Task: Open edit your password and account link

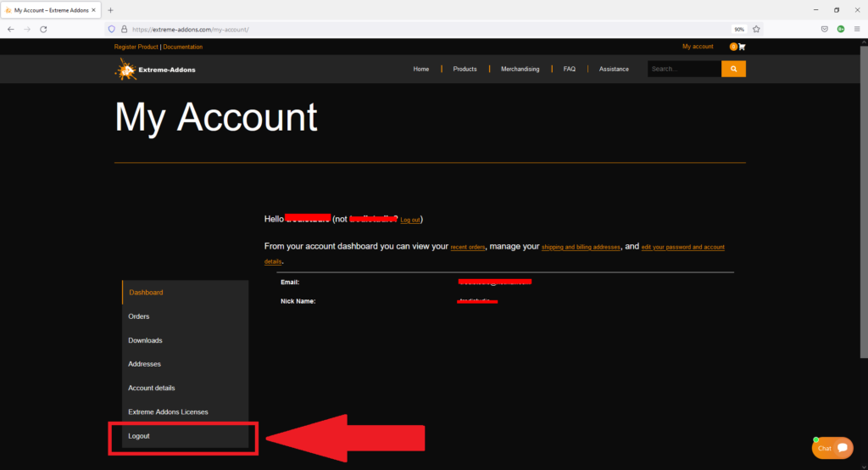Action: pyautogui.click(x=682, y=247)
